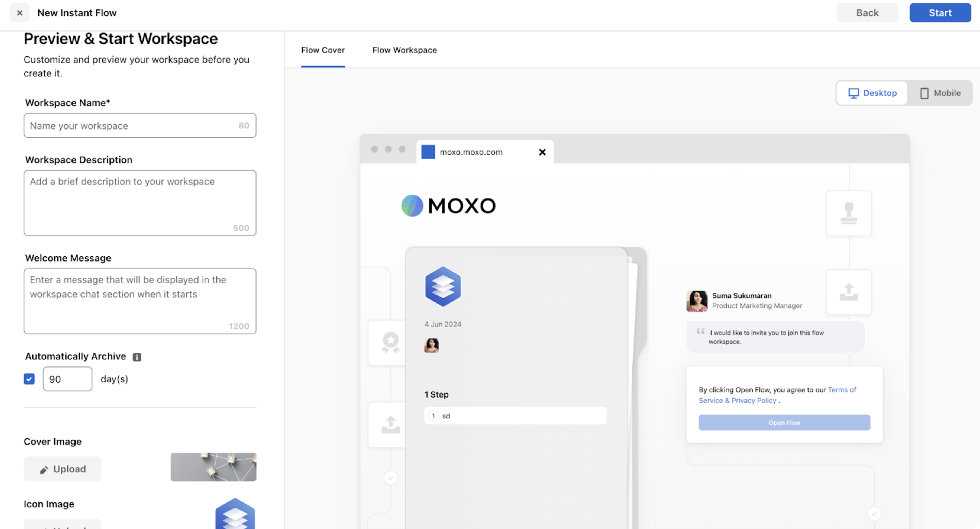980x529 pixels.
Task: Click the Welcome Message text area
Action: click(140, 301)
